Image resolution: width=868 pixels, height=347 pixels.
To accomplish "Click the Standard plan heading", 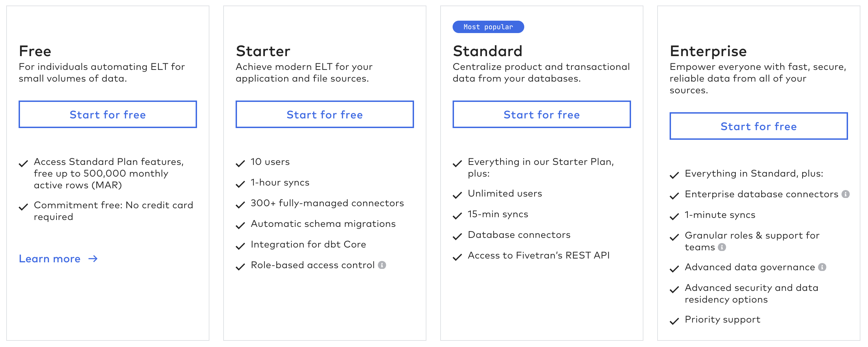I will tap(487, 51).
